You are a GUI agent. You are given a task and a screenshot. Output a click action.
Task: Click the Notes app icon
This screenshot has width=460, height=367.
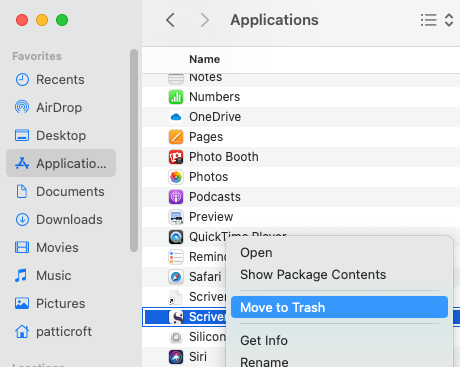click(x=176, y=79)
